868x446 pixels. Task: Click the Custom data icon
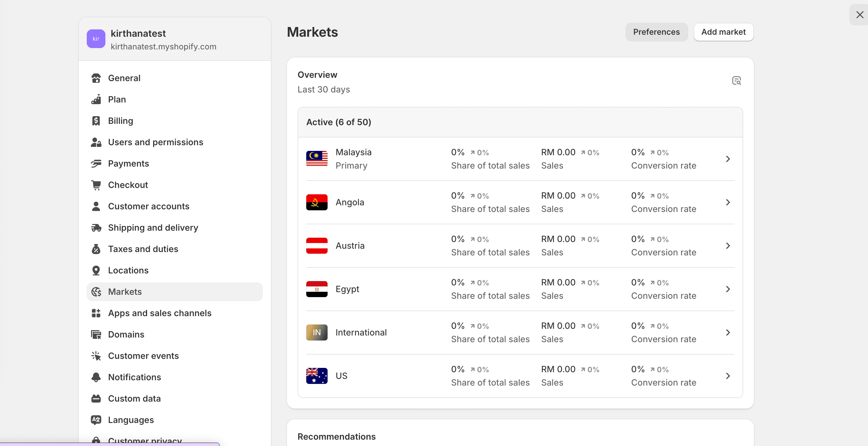pyautogui.click(x=96, y=399)
